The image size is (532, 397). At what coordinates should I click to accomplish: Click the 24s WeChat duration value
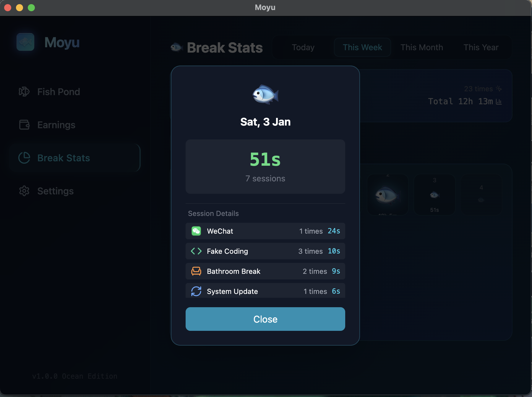pyautogui.click(x=334, y=231)
